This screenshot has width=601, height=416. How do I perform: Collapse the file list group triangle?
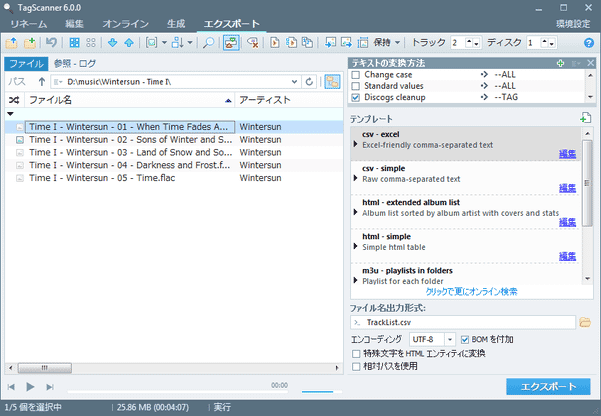pos(10,114)
